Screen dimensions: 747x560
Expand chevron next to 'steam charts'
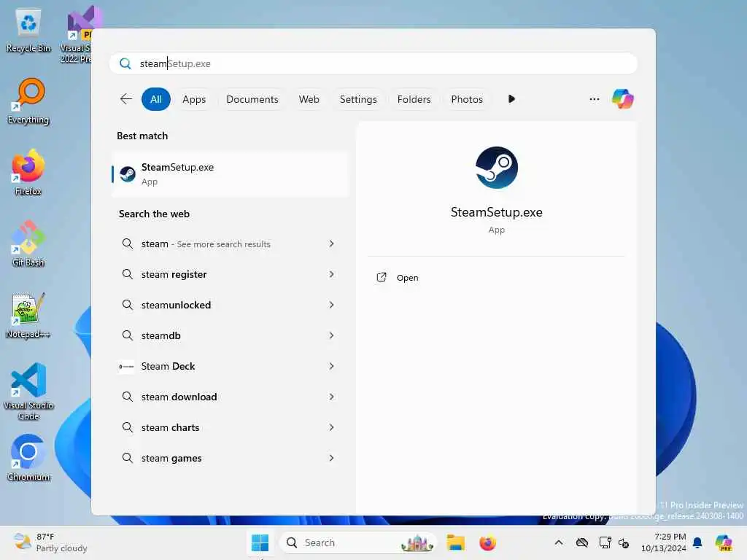(x=332, y=427)
